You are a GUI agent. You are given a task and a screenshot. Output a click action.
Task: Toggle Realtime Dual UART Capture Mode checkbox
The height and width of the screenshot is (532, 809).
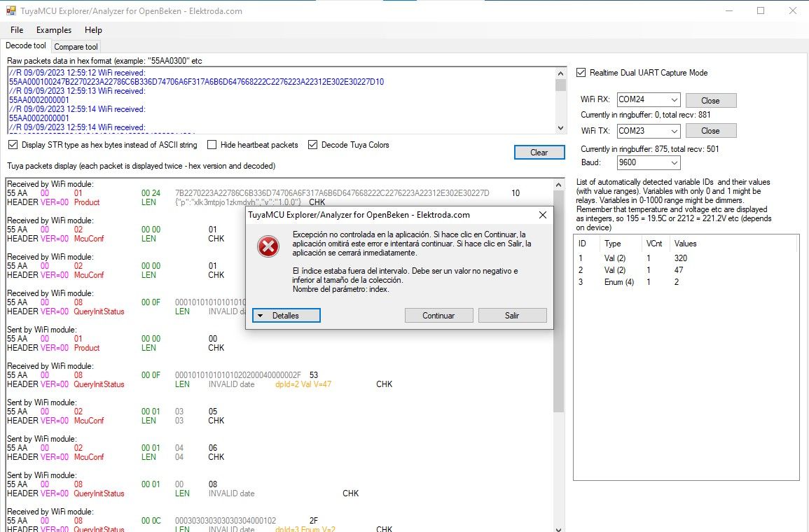(581, 73)
